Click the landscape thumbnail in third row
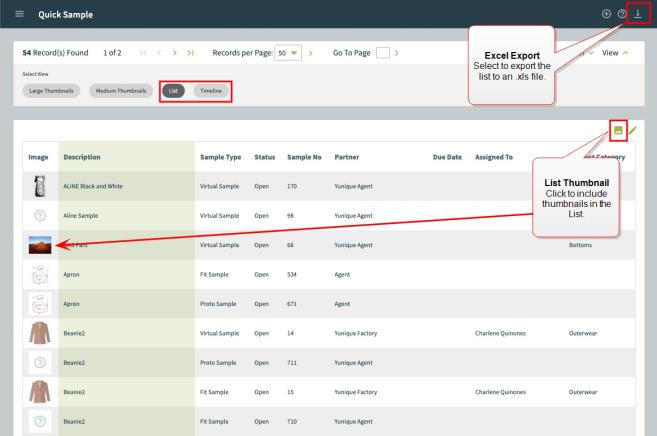This screenshot has height=436, width=657. pyautogui.click(x=39, y=243)
